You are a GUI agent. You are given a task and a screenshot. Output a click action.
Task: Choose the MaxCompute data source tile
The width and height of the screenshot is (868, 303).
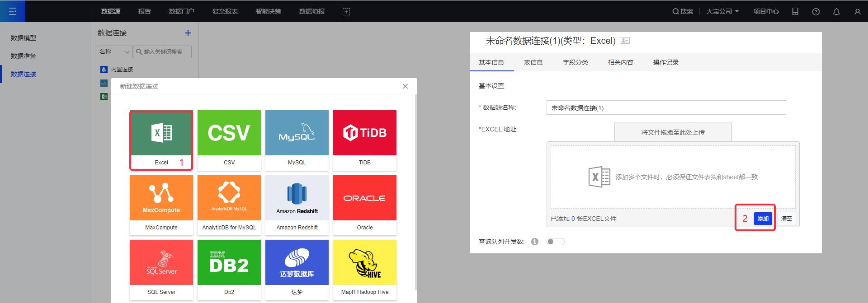[x=161, y=205]
